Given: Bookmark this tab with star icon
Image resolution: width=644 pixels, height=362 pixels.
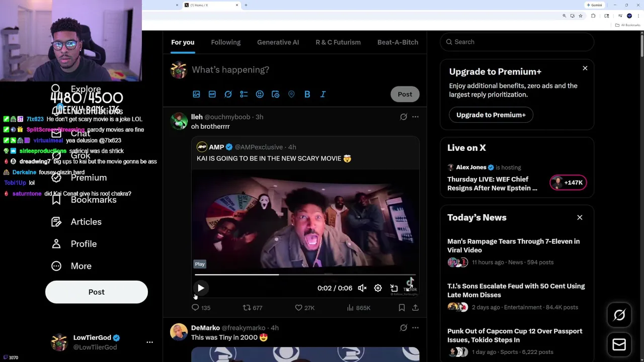Looking at the screenshot, I should coord(580,16).
